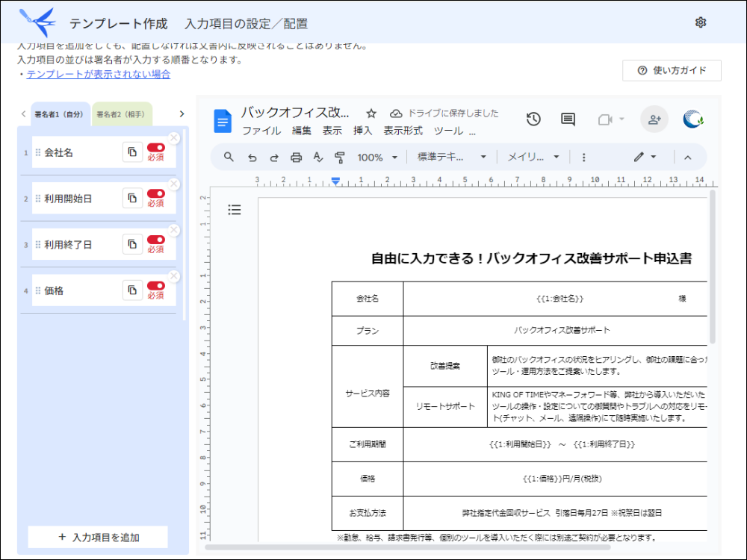Switch to 署名者2（相手） tab
This screenshot has height=560, width=747.
121,114
